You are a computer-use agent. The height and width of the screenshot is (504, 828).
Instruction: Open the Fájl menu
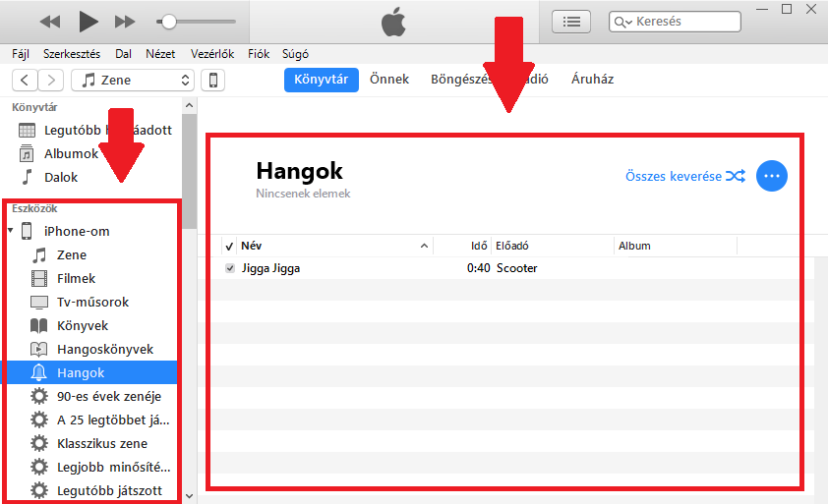click(21, 54)
